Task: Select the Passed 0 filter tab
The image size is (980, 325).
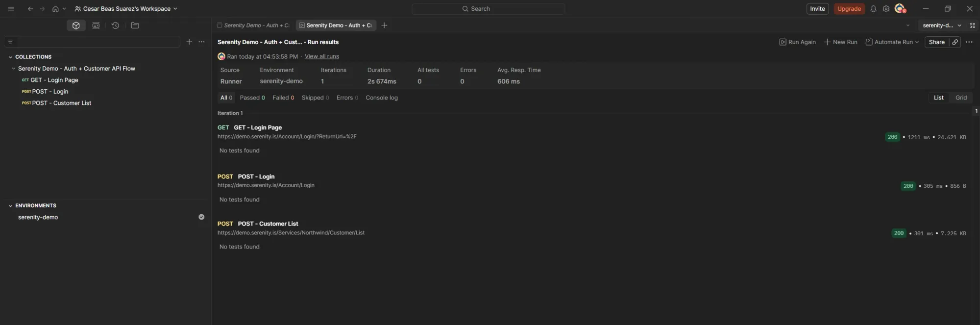Action: coord(252,98)
